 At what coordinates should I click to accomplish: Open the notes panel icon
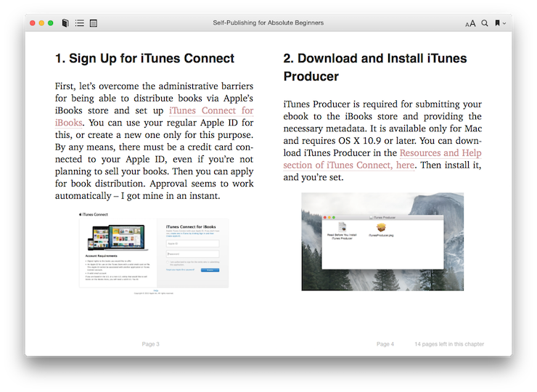point(93,23)
